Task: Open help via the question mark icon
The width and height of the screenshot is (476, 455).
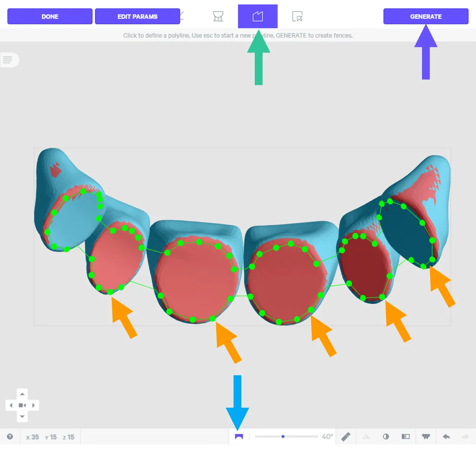Action: coord(10,436)
